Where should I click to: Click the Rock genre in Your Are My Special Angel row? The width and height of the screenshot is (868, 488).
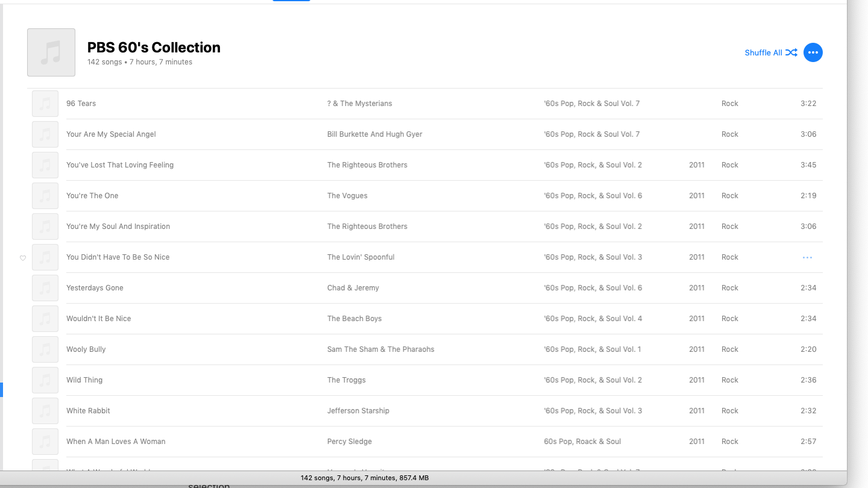(x=730, y=134)
